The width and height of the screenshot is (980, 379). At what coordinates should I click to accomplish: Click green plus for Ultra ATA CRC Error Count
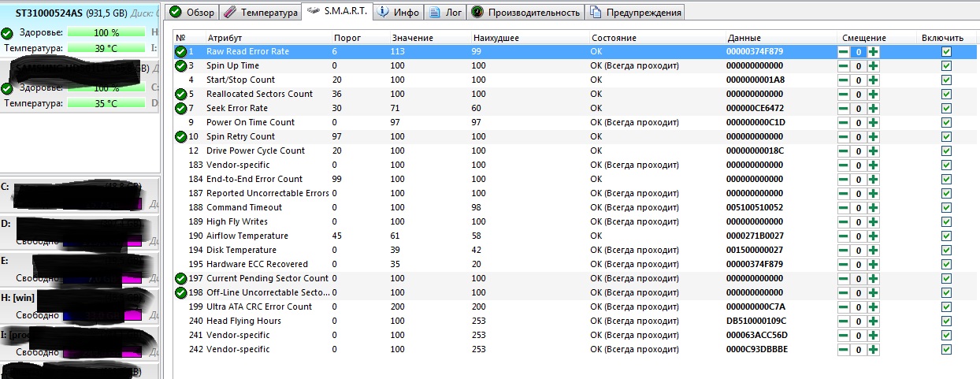click(873, 307)
